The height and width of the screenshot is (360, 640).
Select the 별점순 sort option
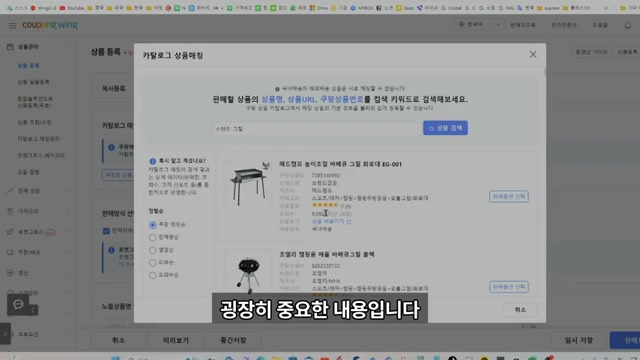pyautogui.click(x=153, y=250)
